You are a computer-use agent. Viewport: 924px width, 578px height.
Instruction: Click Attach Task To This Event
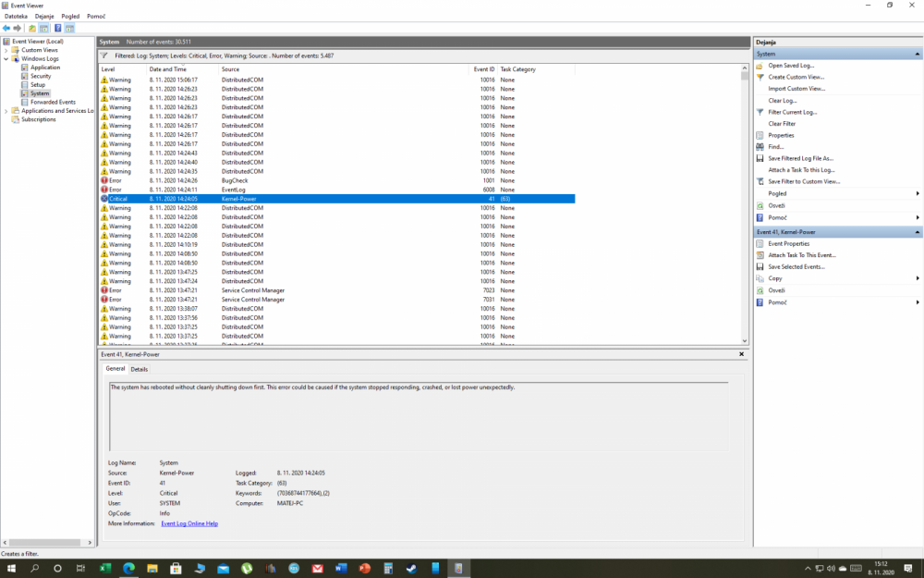[801, 255]
